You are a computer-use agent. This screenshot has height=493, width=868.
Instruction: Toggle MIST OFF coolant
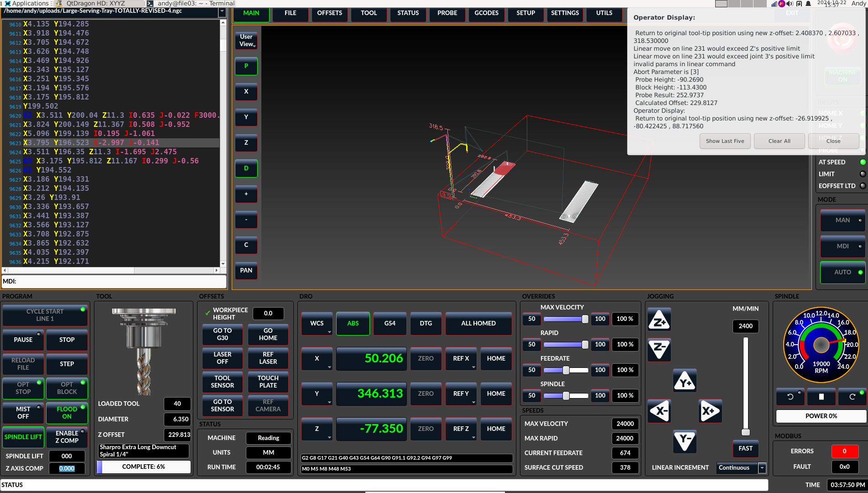[x=23, y=413]
